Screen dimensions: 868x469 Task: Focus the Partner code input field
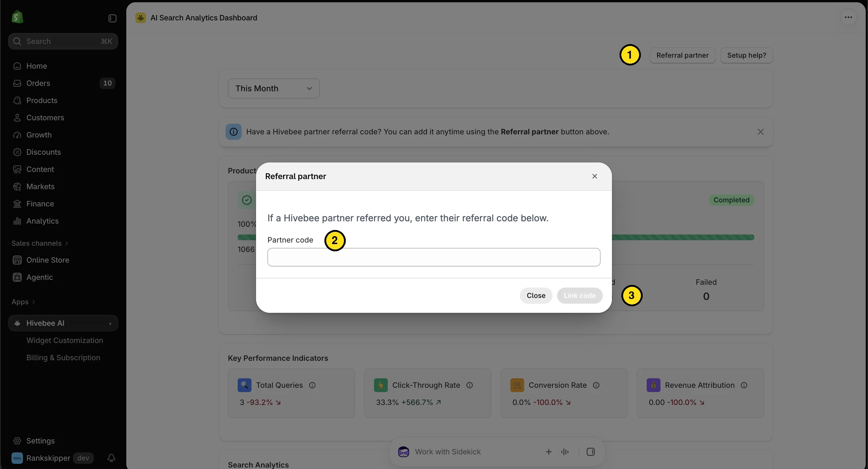434,257
